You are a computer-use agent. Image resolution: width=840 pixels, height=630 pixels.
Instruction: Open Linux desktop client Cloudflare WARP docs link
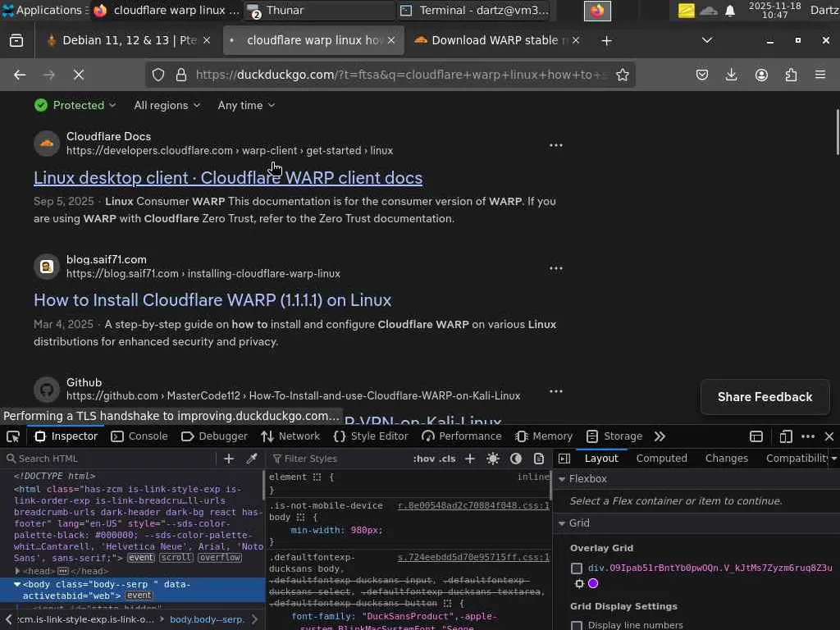pyautogui.click(x=228, y=178)
